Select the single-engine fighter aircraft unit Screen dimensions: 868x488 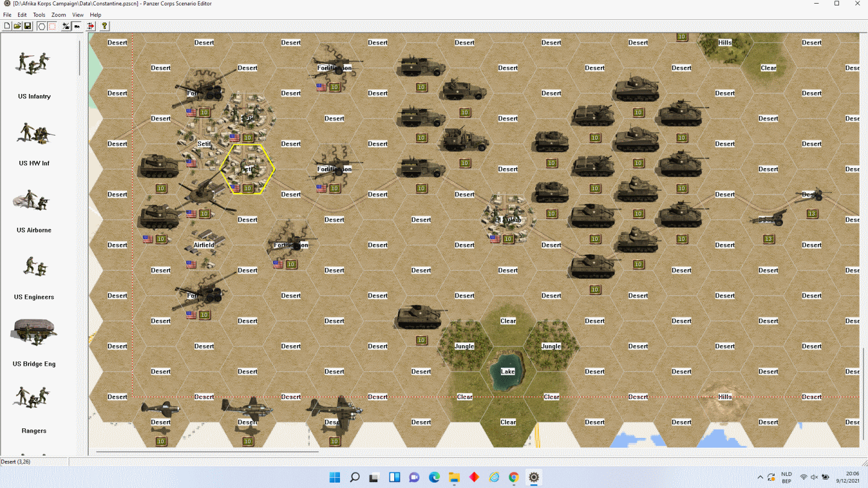(x=161, y=410)
